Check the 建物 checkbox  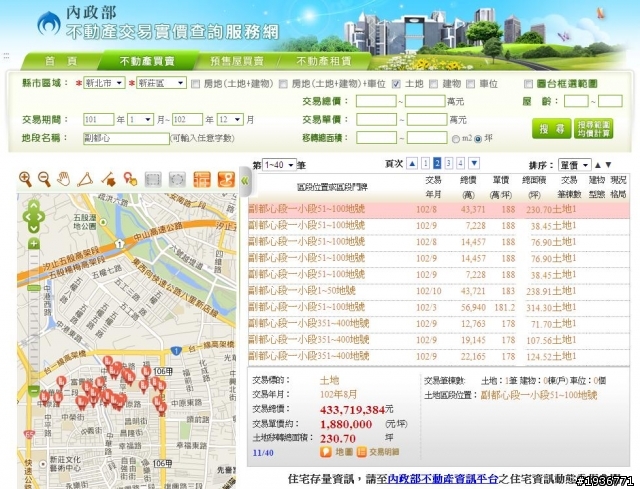434,84
